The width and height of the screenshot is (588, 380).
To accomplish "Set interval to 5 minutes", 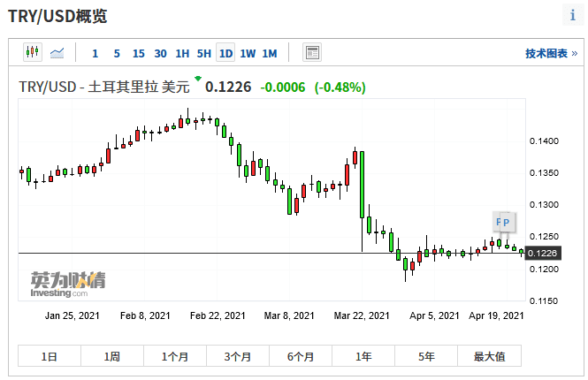I will (117, 54).
